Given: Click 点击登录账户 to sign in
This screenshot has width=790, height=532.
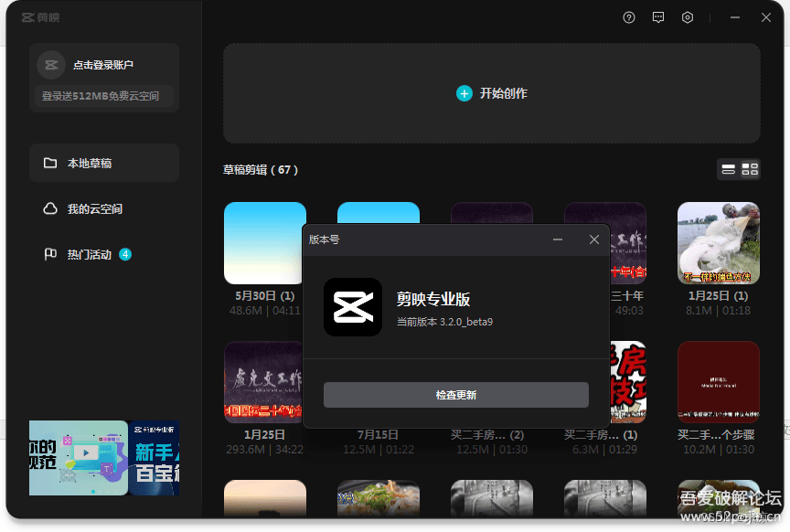Looking at the screenshot, I should click(x=103, y=65).
